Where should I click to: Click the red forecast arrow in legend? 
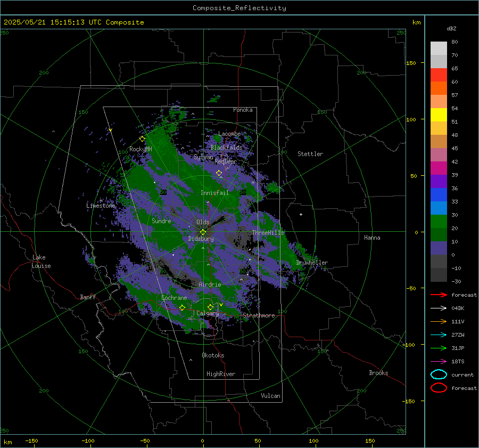439,295
